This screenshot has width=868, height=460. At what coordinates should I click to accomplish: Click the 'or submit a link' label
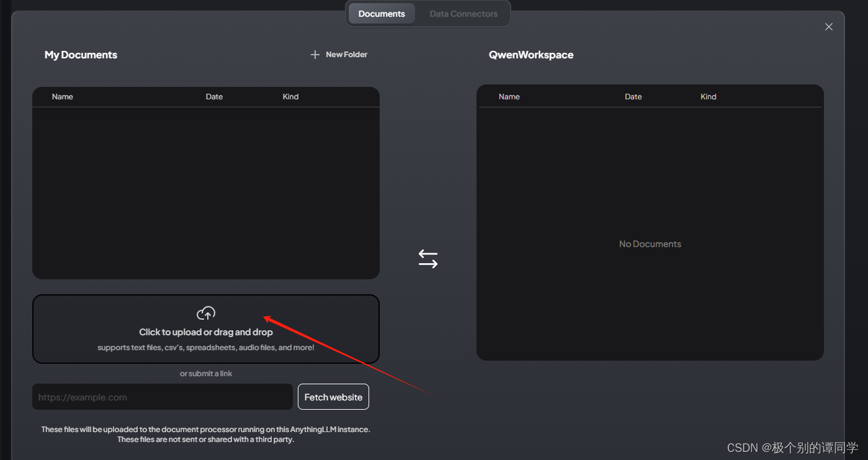click(x=206, y=374)
